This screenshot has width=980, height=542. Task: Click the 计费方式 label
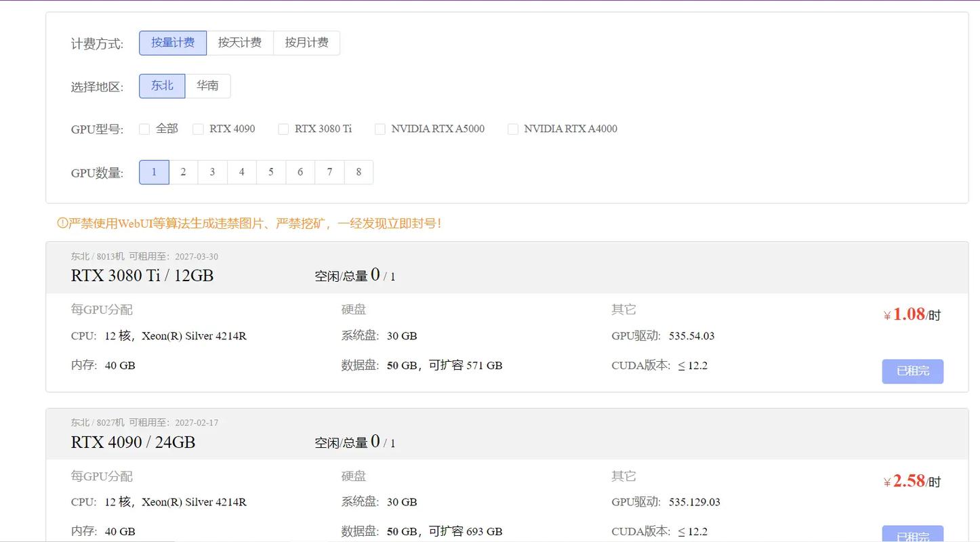pyautogui.click(x=97, y=44)
